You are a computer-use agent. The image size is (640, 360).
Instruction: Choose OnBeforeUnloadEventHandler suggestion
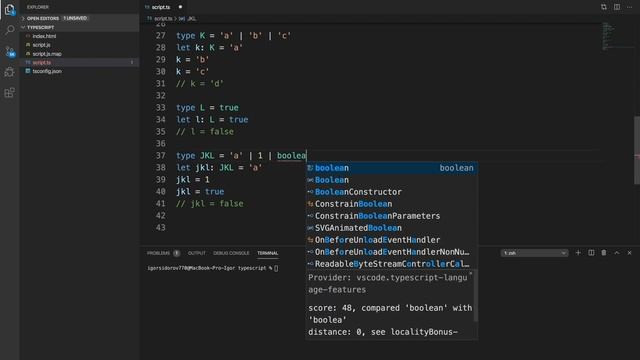tap(392, 240)
